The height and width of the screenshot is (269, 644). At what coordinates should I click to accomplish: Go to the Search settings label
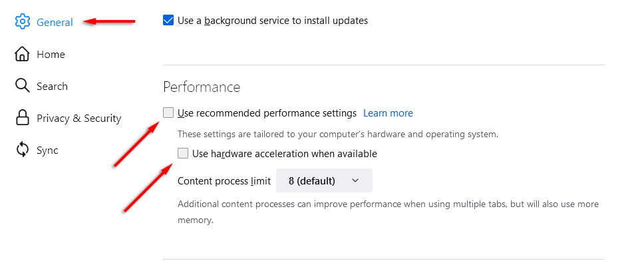(52, 86)
